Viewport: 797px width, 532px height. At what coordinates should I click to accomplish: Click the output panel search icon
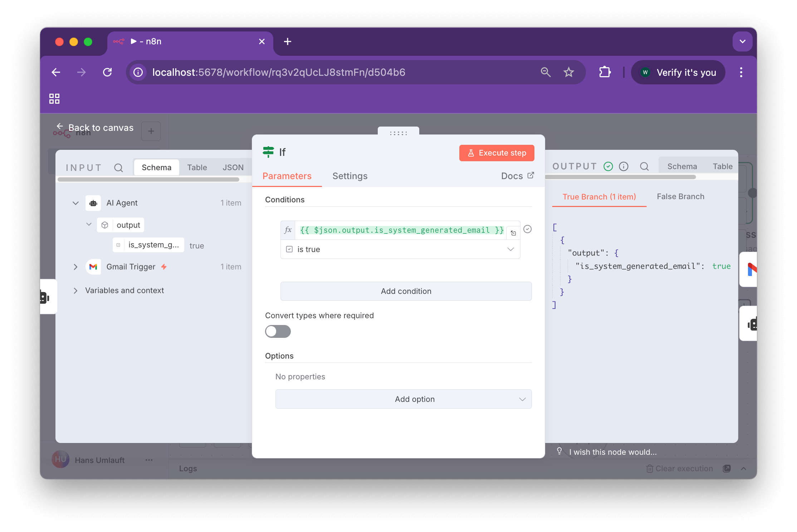tap(644, 166)
